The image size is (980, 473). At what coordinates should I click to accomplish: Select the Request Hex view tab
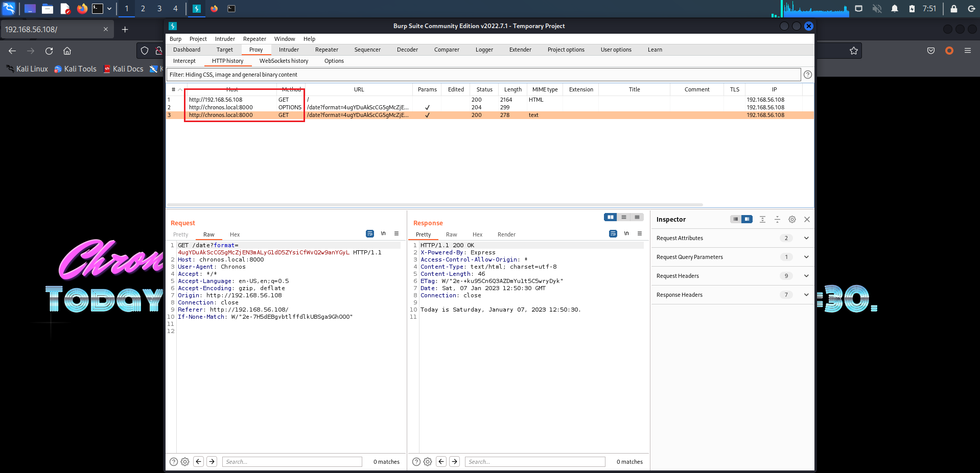pos(235,234)
